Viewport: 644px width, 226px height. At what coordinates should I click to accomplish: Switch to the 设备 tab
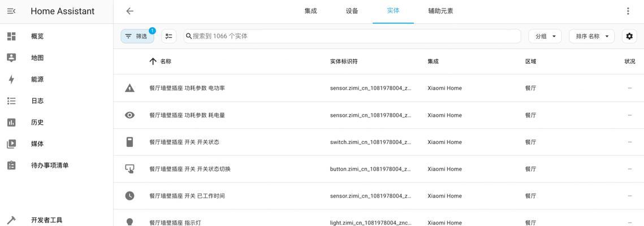(x=352, y=11)
